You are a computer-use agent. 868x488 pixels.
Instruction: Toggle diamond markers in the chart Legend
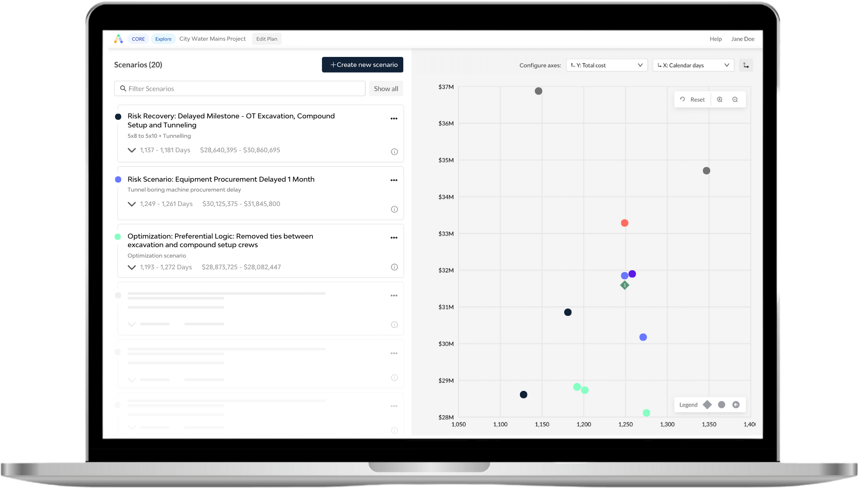click(707, 404)
